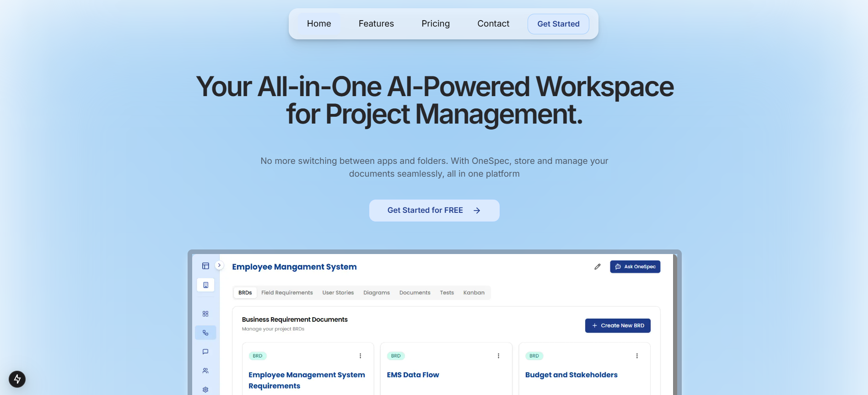Open three-dot menu on Budget and Stakeholders card
This screenshot has width=868, height=395.
tap(637, 356)
